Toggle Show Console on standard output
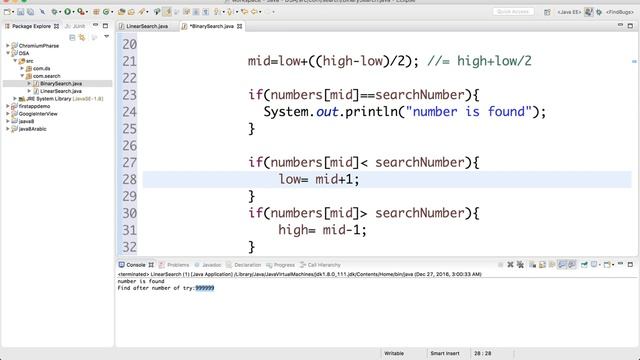 562,265
